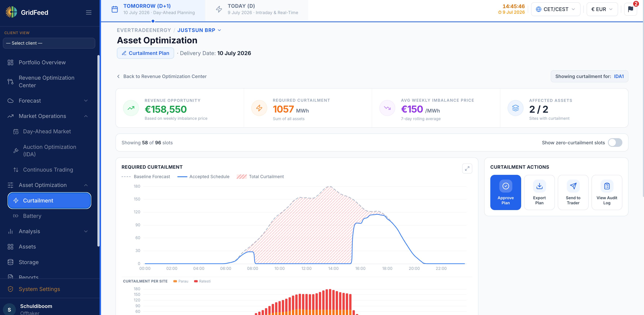Select the Curtailment menu item
Image resolution: width=644 pixels, height=315 pixels.
49,200
